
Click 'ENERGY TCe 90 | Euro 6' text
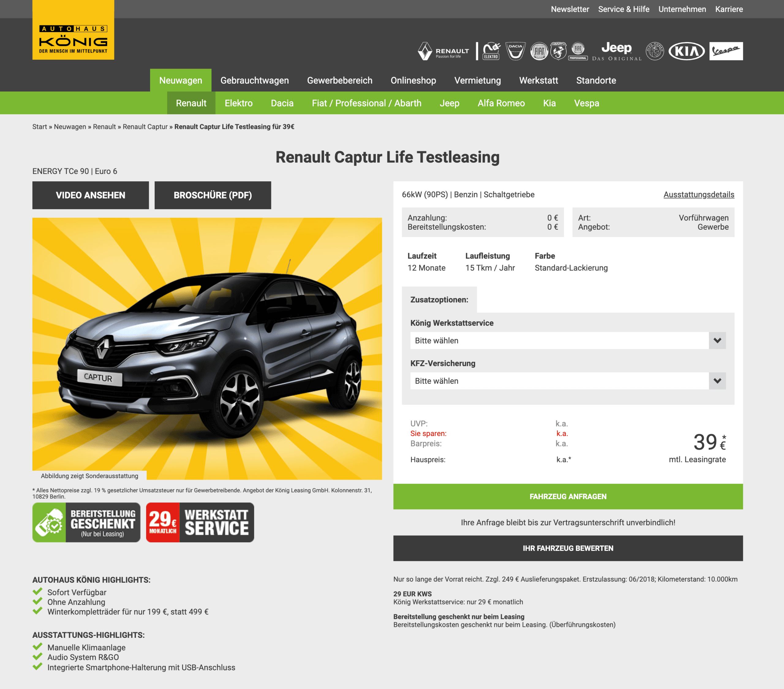75,171
